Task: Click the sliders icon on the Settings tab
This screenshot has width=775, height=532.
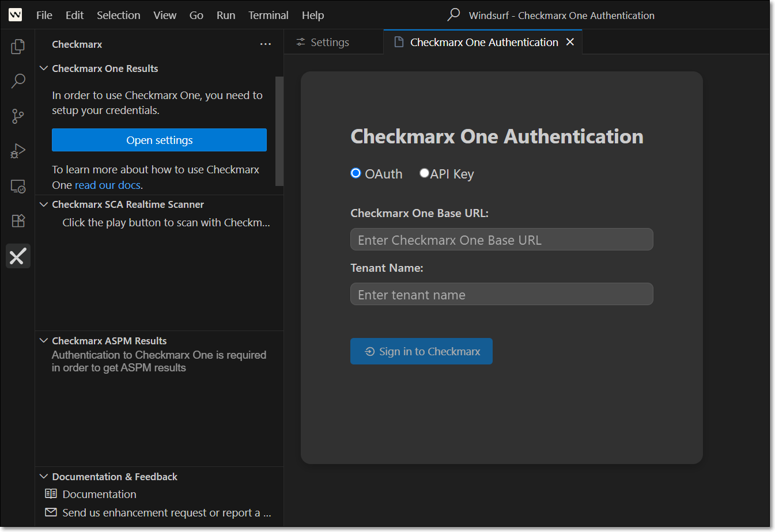Action: point(301,42)
